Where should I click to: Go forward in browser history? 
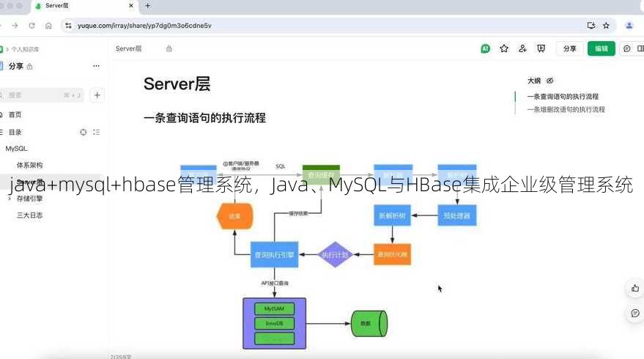tap(15, 26)
